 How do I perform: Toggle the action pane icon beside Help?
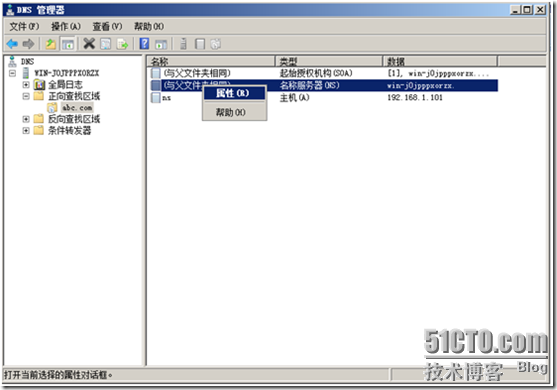pos(161,44)
